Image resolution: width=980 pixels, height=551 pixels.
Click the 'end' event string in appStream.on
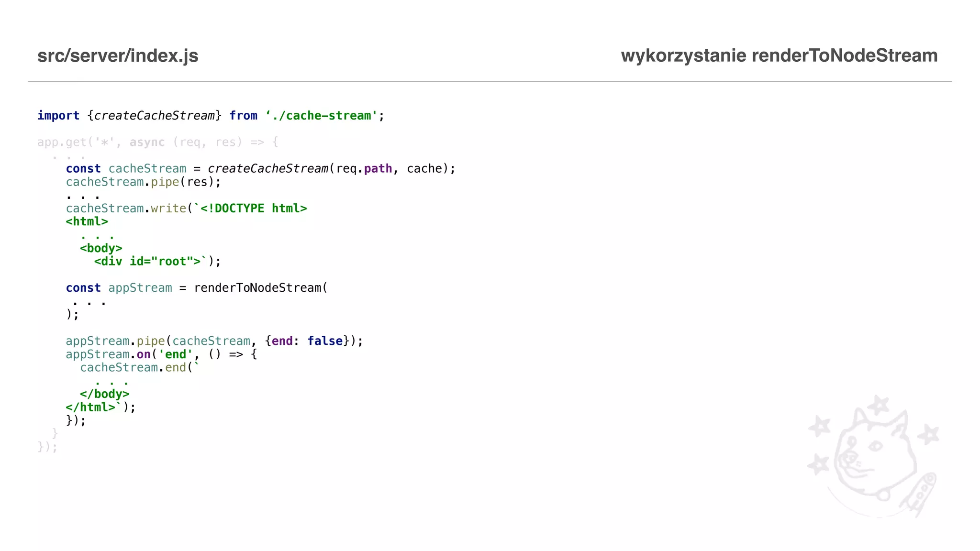(176, 354)
